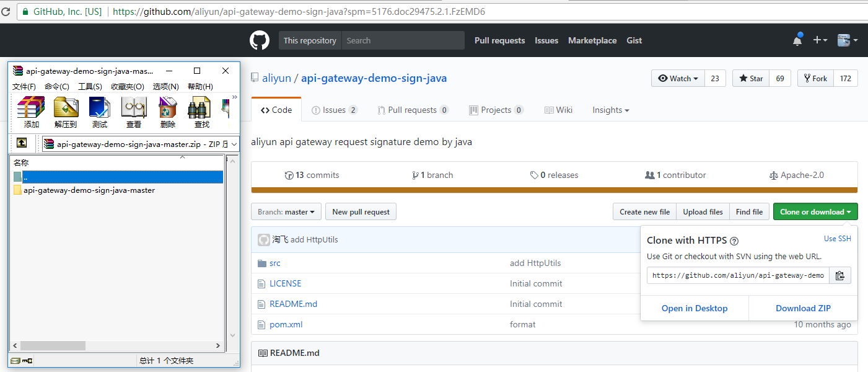Open the 工具(S) menu

click(90, 86)
